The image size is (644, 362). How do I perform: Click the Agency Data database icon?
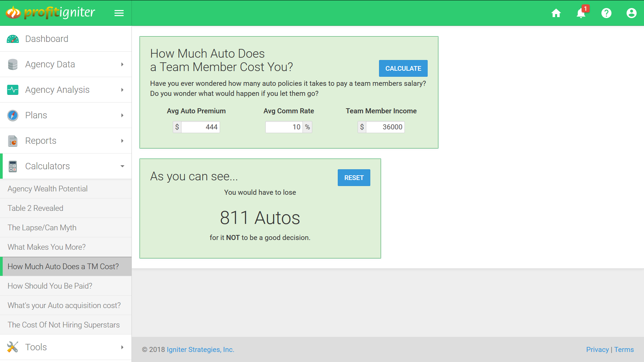pyautogui.click(x=13, y=64)
